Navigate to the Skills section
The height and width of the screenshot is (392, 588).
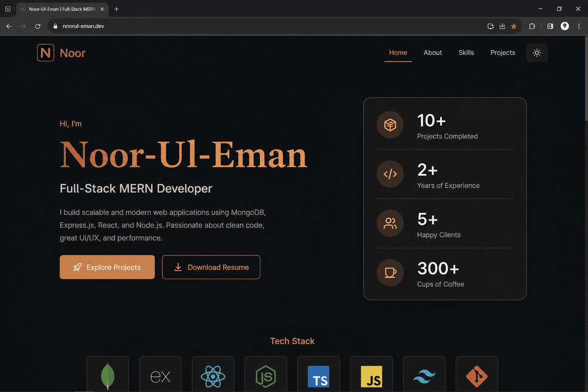(x=466, y=53)
